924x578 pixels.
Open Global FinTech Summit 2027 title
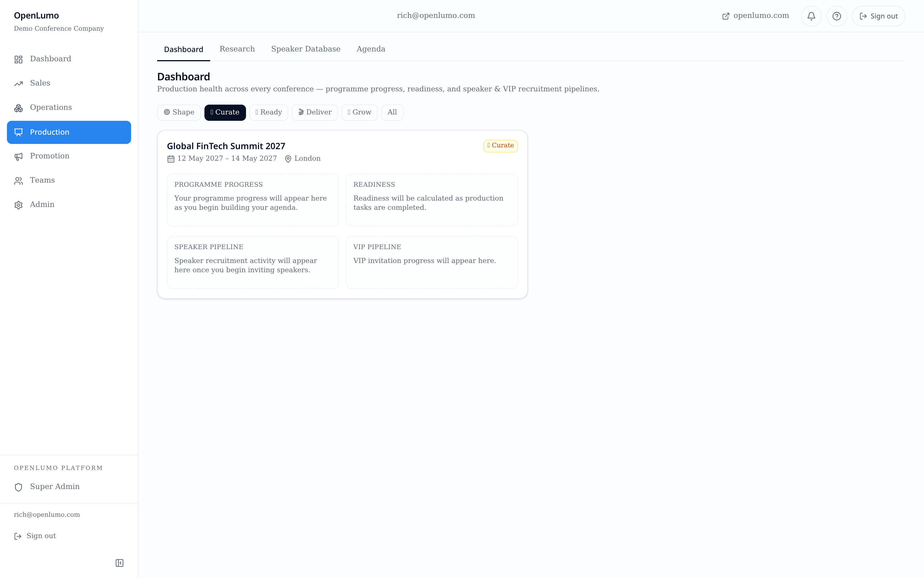click(226, 146)
